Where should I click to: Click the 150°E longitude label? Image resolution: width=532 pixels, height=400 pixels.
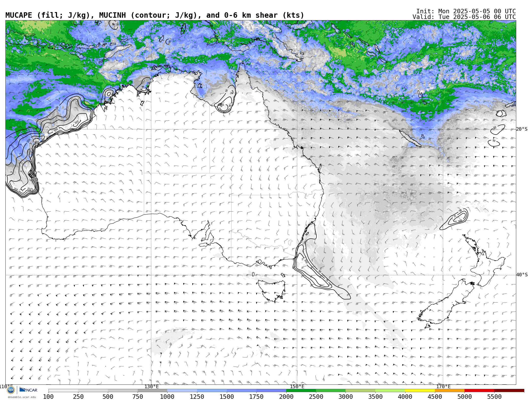tap(297, 386)
